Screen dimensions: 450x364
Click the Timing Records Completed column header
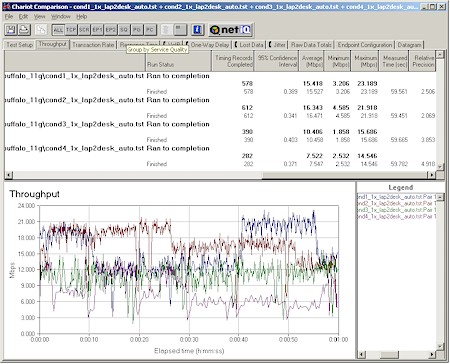coord(233,61)
